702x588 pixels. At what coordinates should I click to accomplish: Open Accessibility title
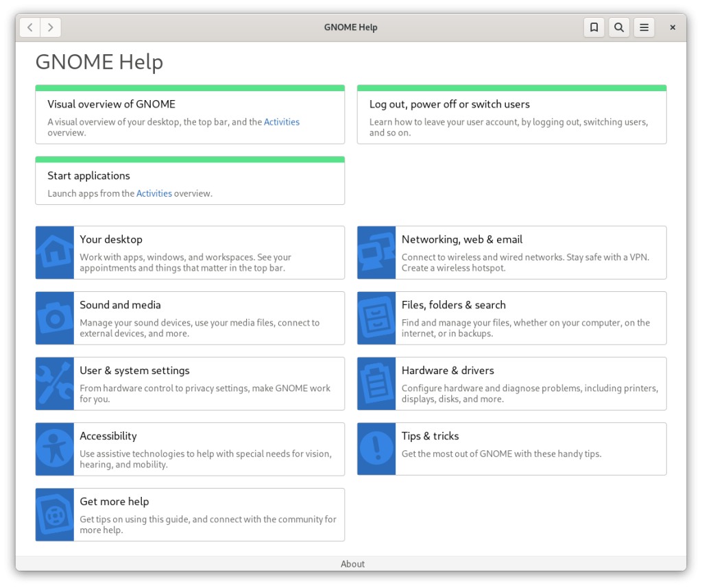click(108, 436)
